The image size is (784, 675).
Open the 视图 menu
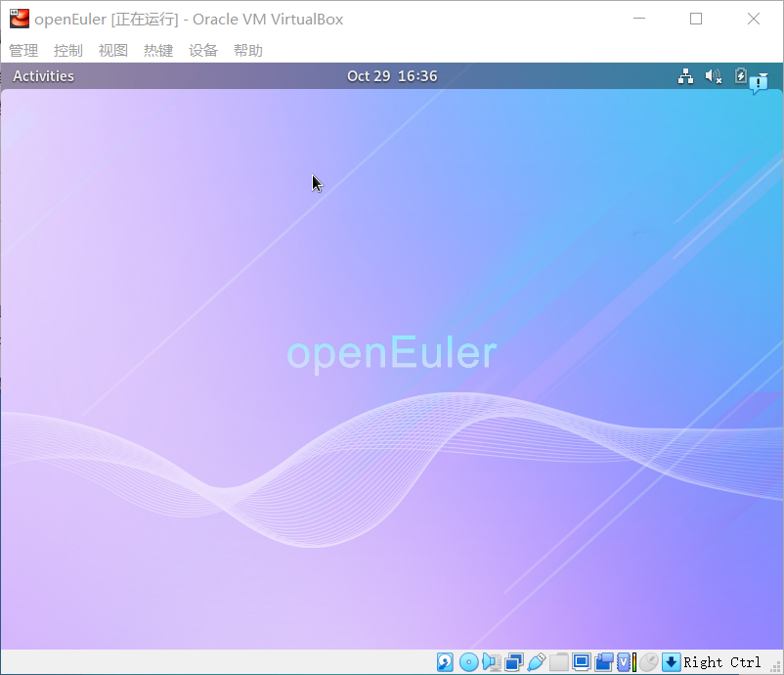[113, 51]
